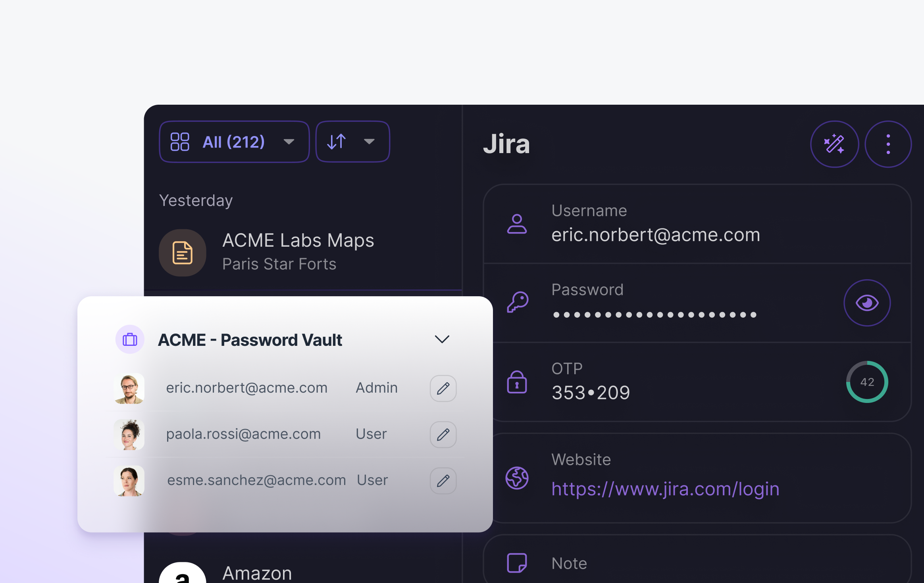This screenshot has width=924, height=583.
Task: Click the eric.norbert@acme.com username value
Action: point(656,235)
